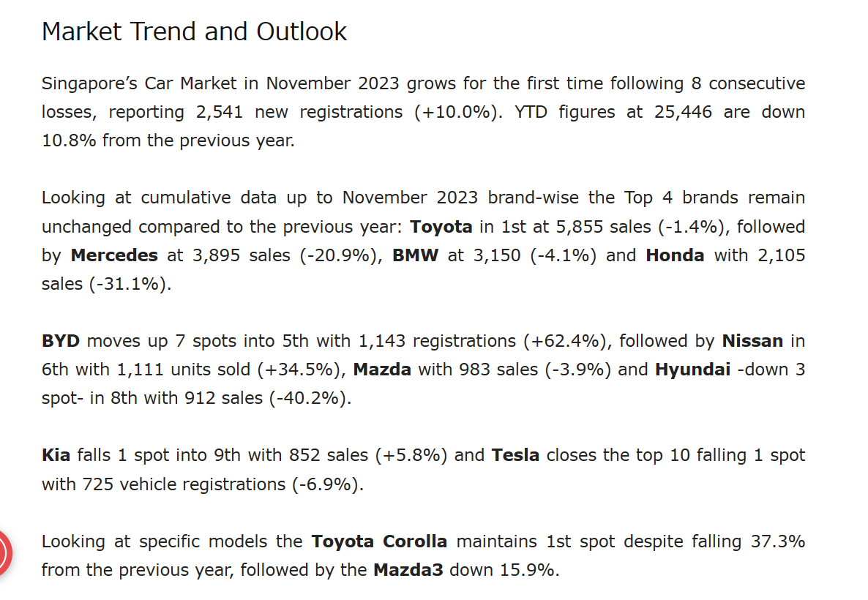This screenshot has width=868, height=600.
Task: Click the Market Trend and Outlook heading
Action: (x=194, y=31)
